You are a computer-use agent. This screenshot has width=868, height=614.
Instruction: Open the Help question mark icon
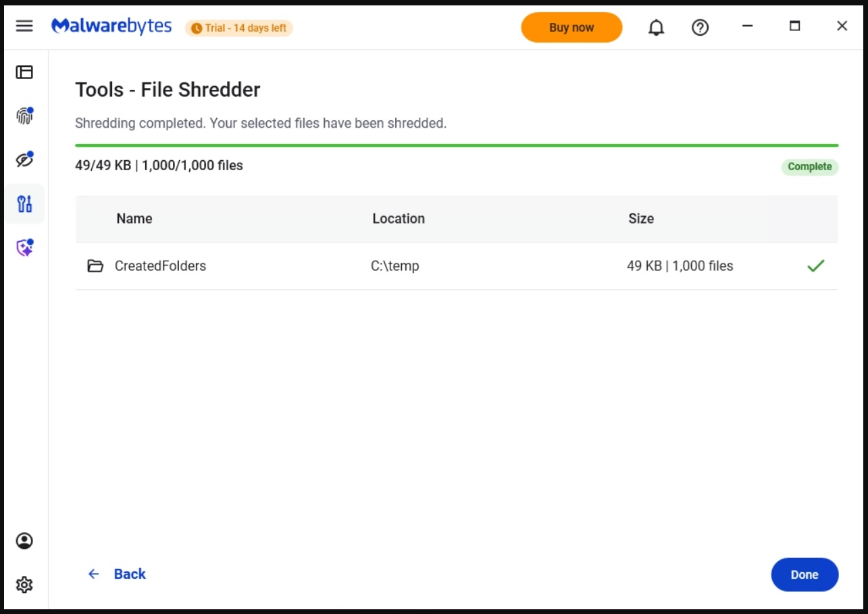coord(700,28)
